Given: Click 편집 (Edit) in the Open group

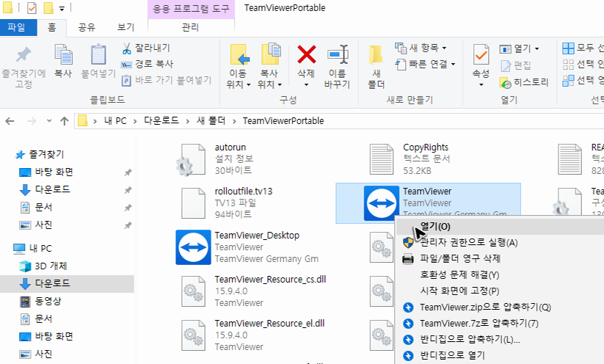Looking at the screenshot, I should 515,65.
